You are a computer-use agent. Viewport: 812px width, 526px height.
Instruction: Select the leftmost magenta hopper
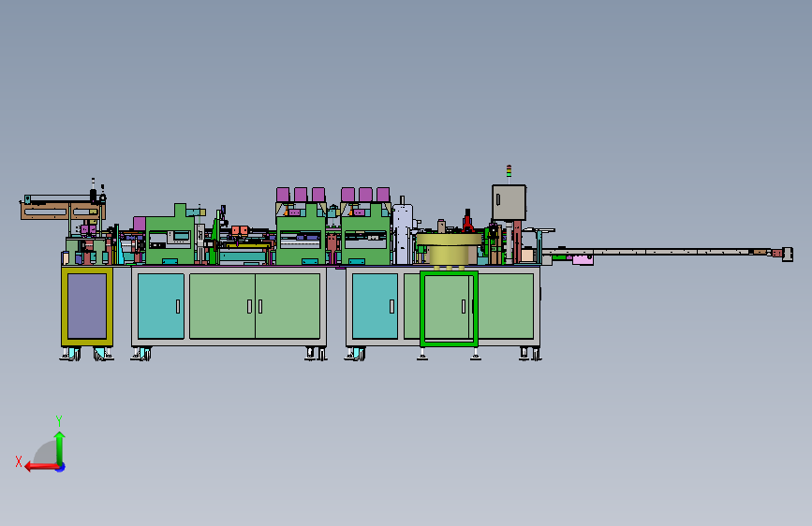283,195
